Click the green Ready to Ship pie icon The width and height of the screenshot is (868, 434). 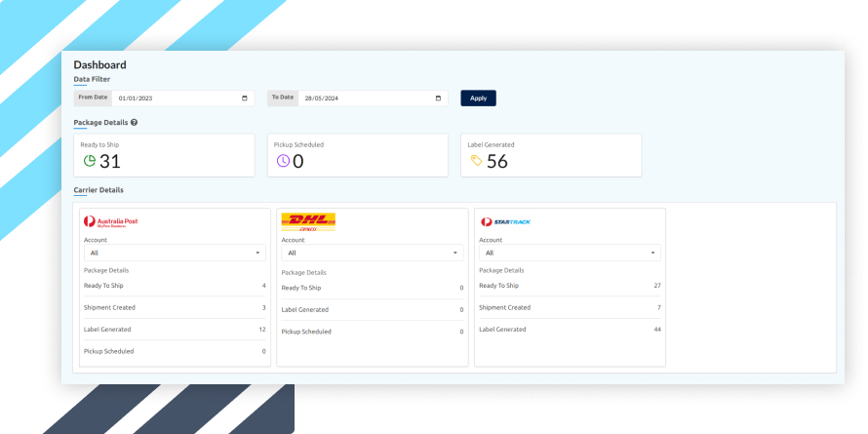(x=89, y=161)
